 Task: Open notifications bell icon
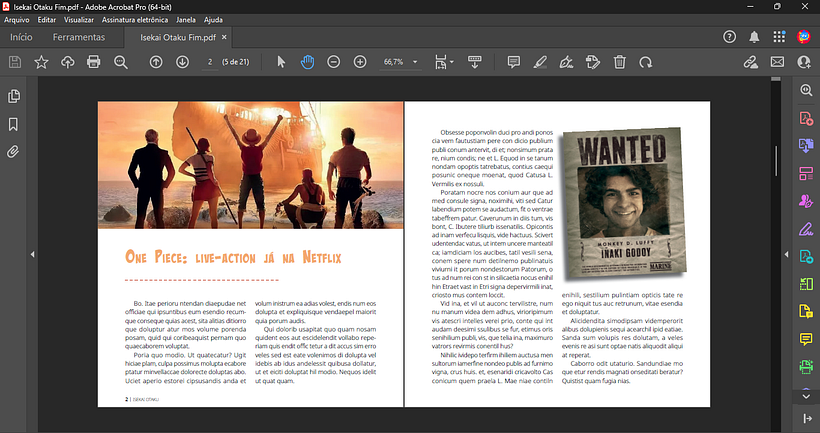pos(754,37)
